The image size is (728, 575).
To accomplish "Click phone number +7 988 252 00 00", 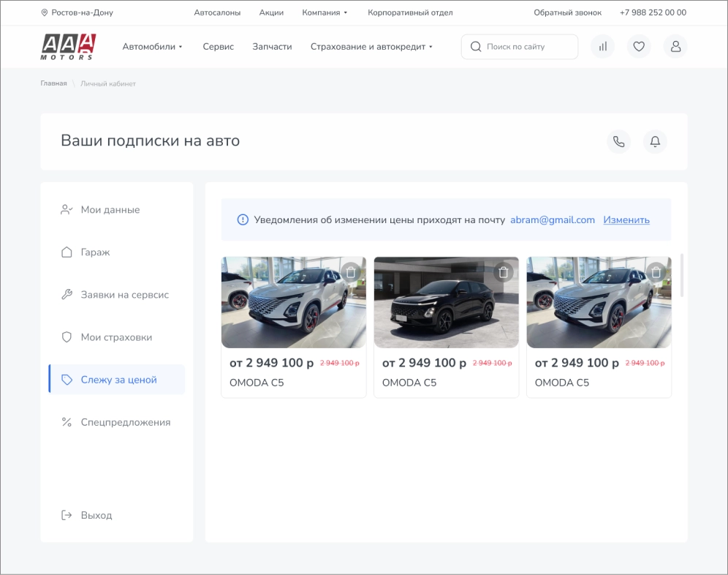I will click(653, 12).
